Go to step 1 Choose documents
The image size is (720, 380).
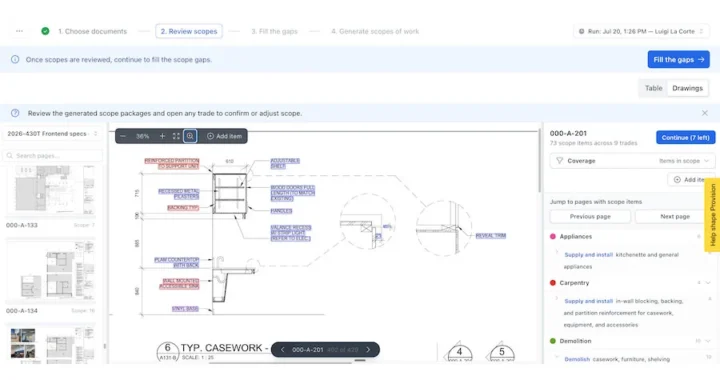point(92,31)
